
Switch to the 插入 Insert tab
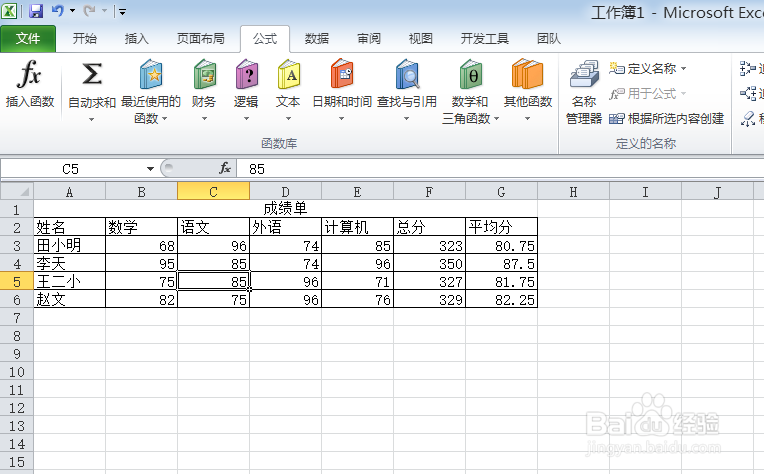point(136,38)
